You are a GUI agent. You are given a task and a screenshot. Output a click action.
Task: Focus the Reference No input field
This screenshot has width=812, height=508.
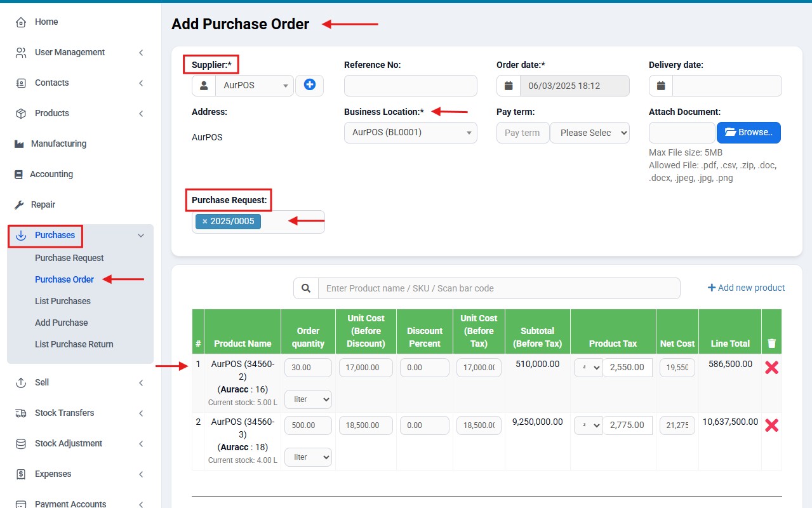411,86
